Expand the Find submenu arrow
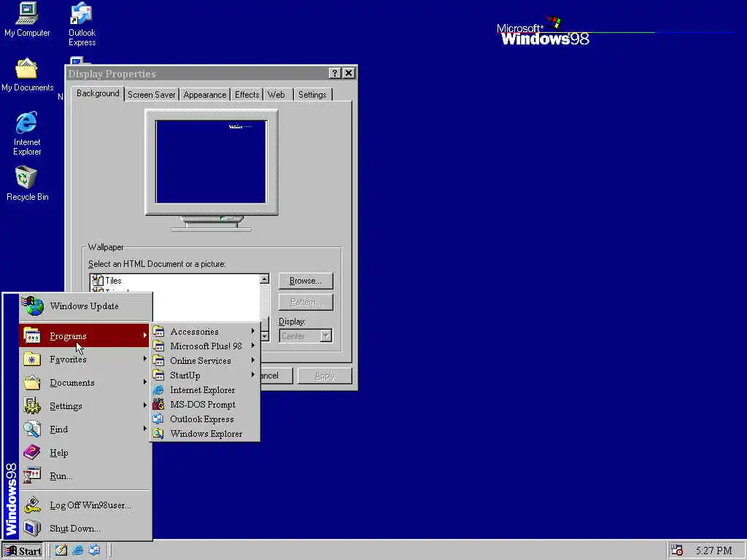Viewport: 747px width, 560px height. [x=145, y=429]
